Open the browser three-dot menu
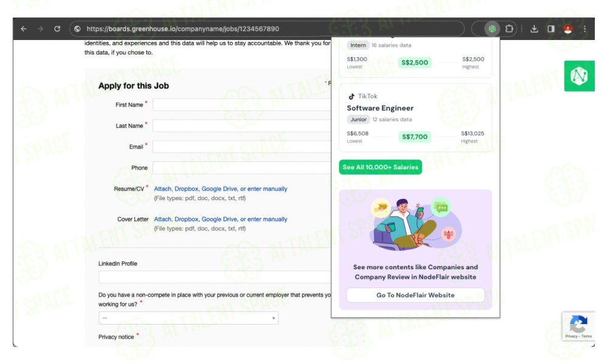This screenshot has height=364, width=607. [585, 29]
